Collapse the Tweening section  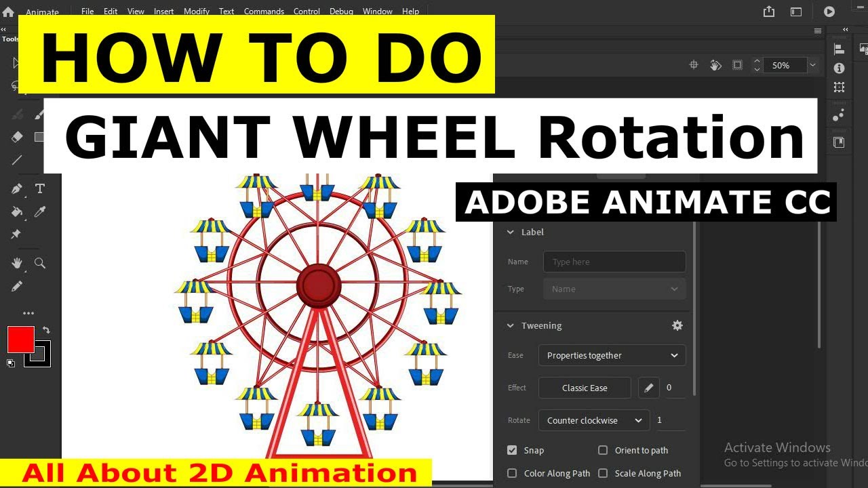click(511, 325)
